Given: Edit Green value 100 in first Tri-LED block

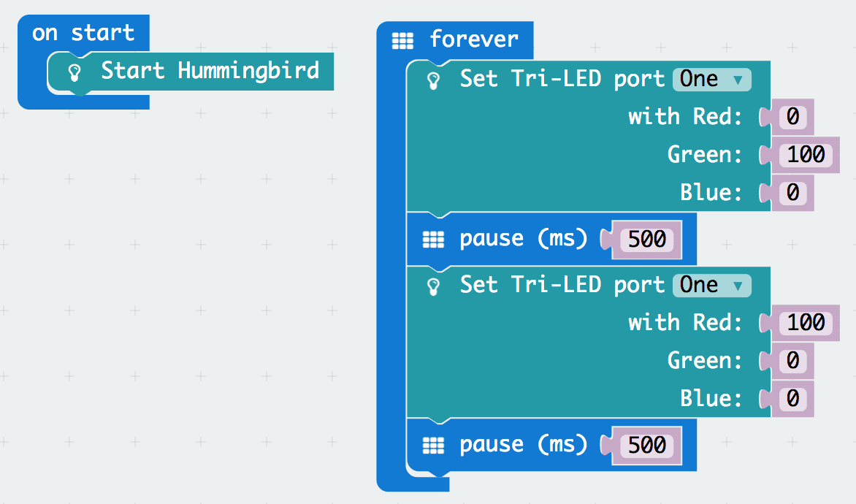Looking at the screenshot, I should pos(806,155).
